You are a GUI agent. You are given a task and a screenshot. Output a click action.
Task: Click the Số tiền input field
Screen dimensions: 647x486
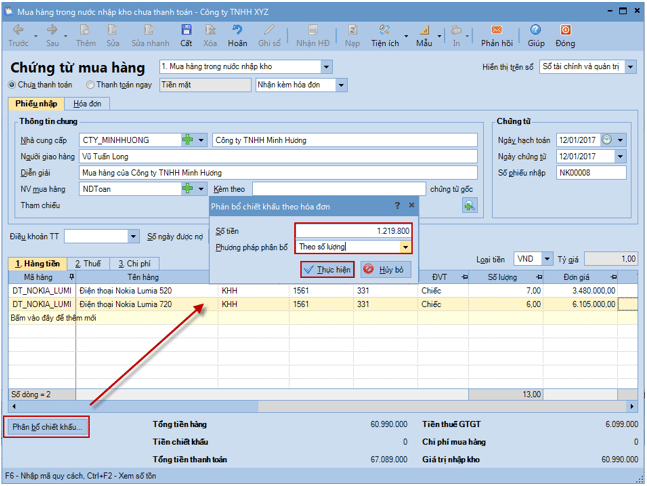(x=353, y=231)
